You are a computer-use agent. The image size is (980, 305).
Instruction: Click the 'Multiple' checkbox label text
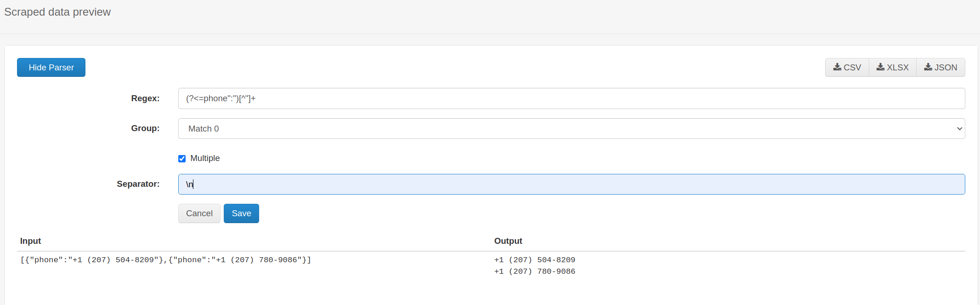click(x=205, y=158)
